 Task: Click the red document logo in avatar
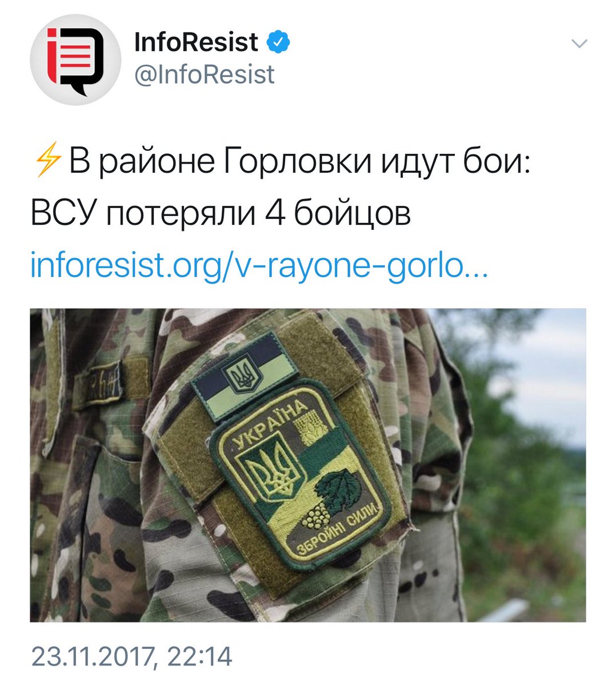pyautogui.click(x=72, y=57)
